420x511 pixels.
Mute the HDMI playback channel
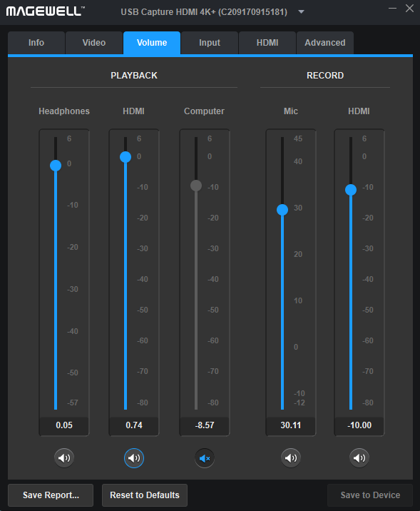tap(134, 458)
